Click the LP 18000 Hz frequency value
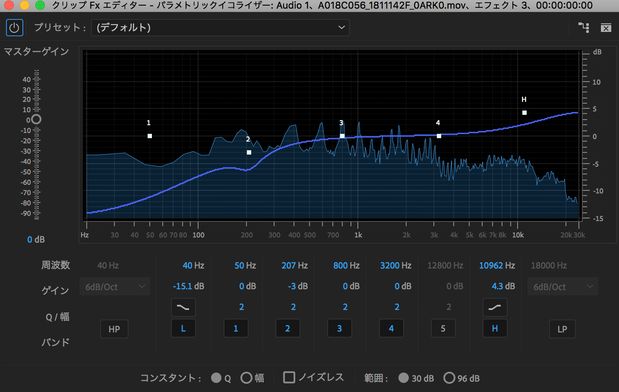 (x=549, y=266)
